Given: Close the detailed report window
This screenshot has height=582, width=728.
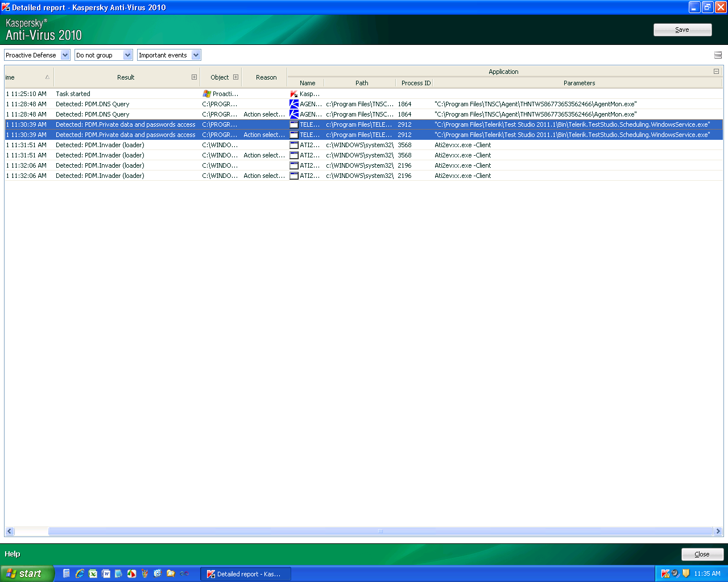Looking at the screenshot, I should click(702, 554).
